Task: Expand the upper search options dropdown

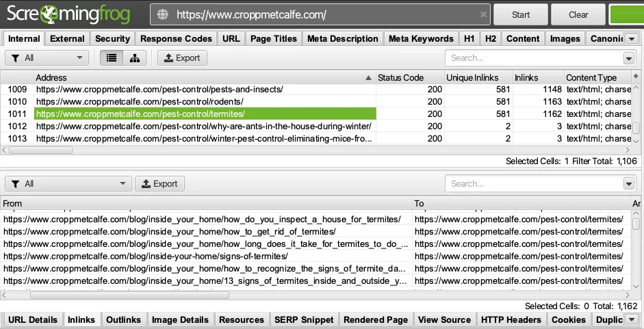Action: point(629,58)
